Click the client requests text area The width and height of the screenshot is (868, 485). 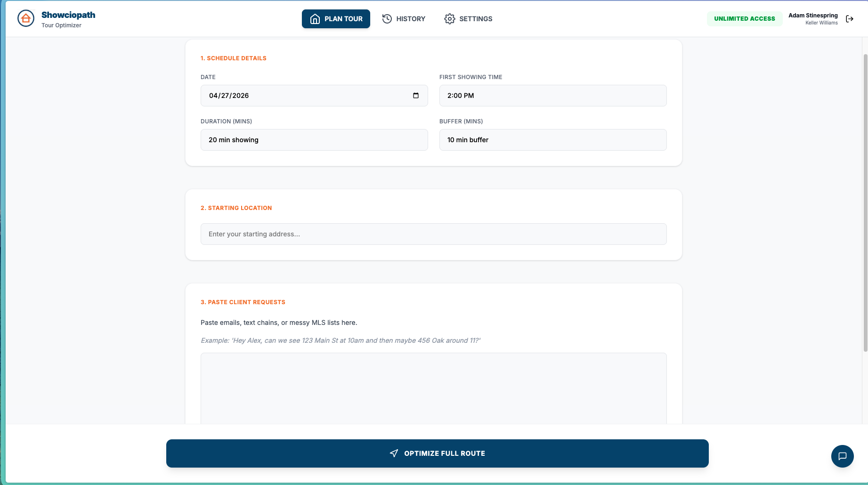[434, 388]
